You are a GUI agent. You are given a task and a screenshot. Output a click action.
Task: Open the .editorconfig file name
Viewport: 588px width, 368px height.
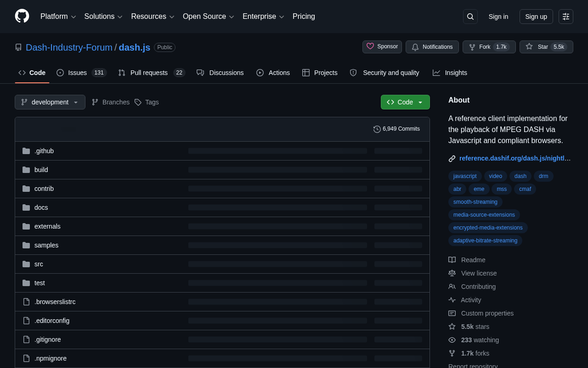tap(52, 321)
